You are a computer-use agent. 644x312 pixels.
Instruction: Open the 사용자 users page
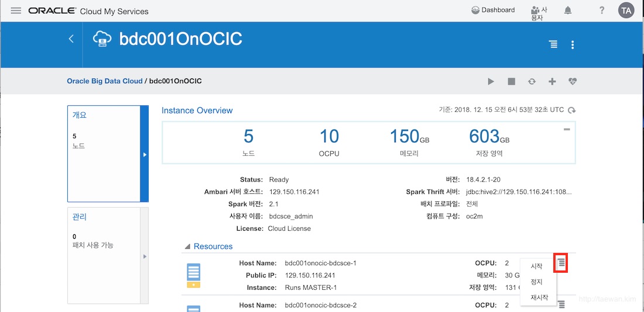tap(539, 14)
